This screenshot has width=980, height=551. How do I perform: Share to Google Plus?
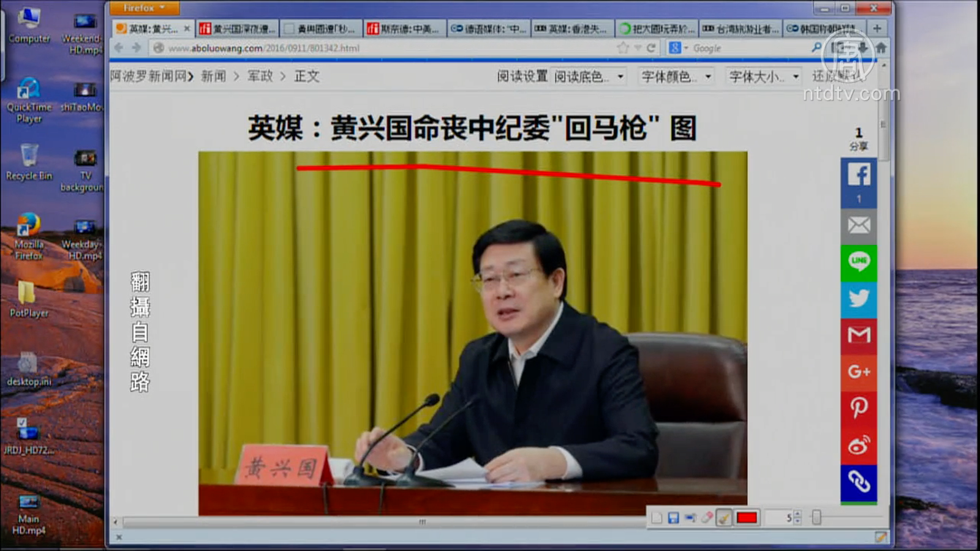[x=859, y=372]
